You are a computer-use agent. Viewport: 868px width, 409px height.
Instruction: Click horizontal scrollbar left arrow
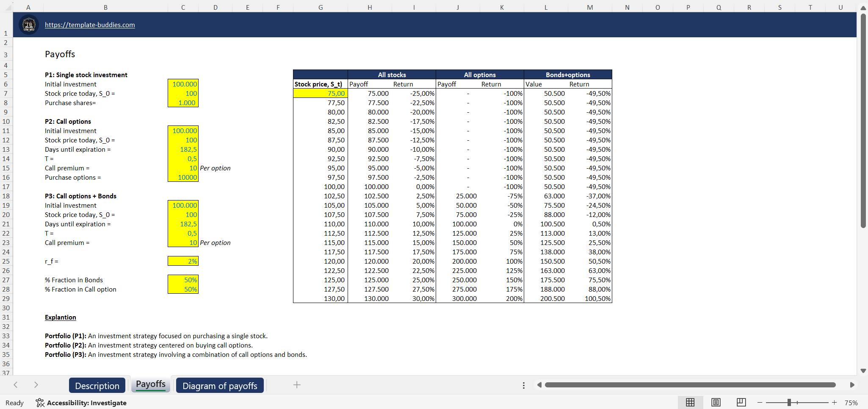[x=539, y=385]
